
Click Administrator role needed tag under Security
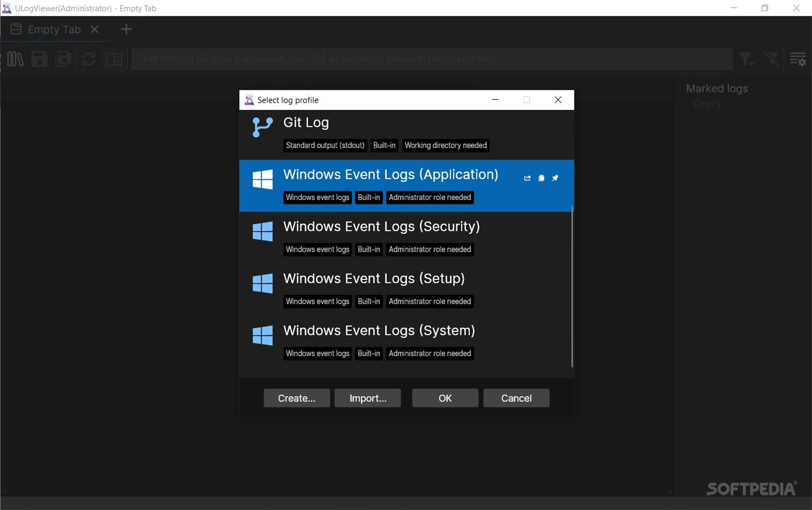click(x=430, y=250)
